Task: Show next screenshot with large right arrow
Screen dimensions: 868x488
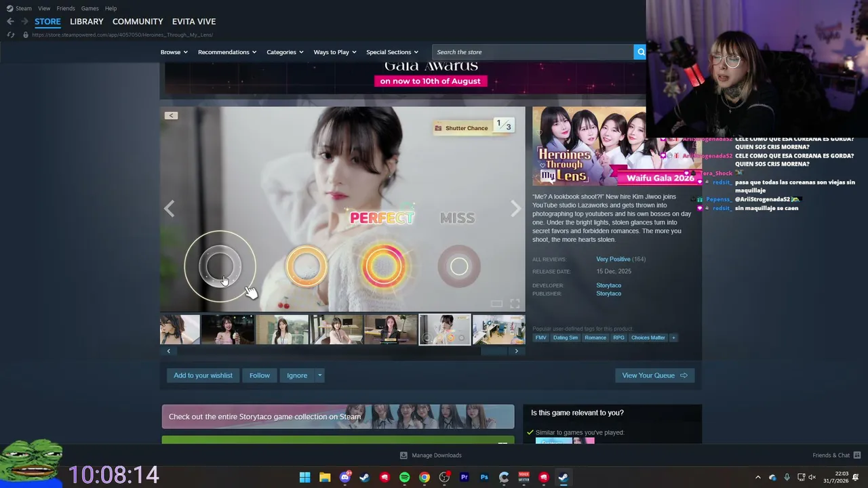Action: (x=516, y=209)
